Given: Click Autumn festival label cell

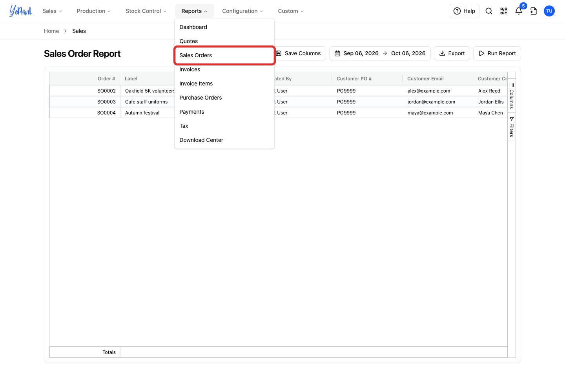Looking at the screenshot, I should [148, 113].
